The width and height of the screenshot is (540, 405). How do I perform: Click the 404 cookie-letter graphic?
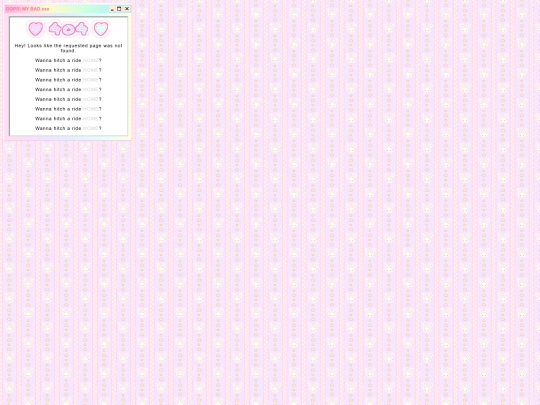(x=68, y=29)
